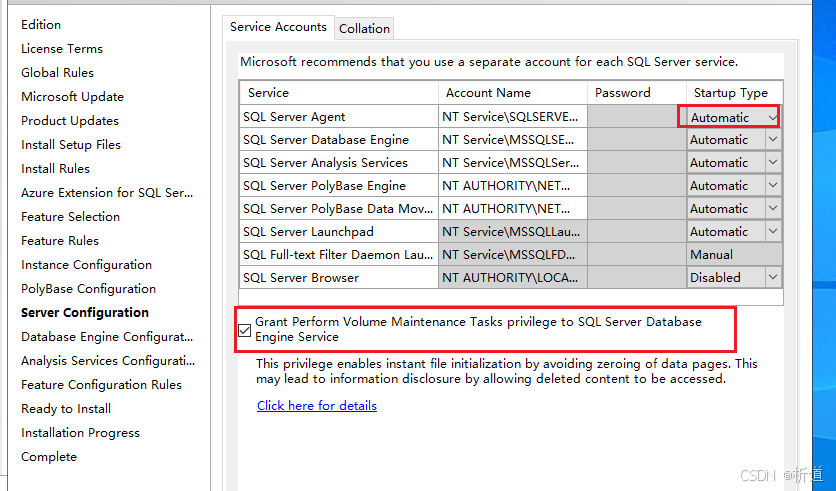Image resolution: width=836 pixels, height=491 pixels.
Task: Select PolyBase Configuration in the sidebar
Action: click(x=88, y=289)
